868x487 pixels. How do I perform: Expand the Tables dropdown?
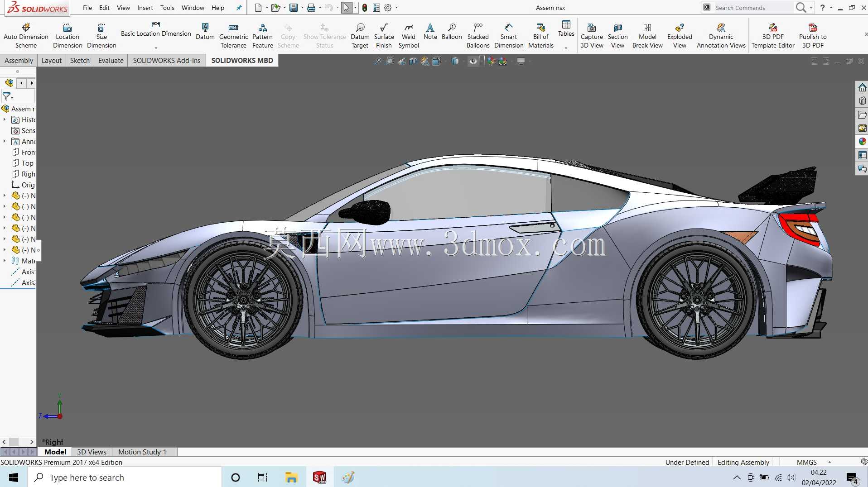[566, 48]
